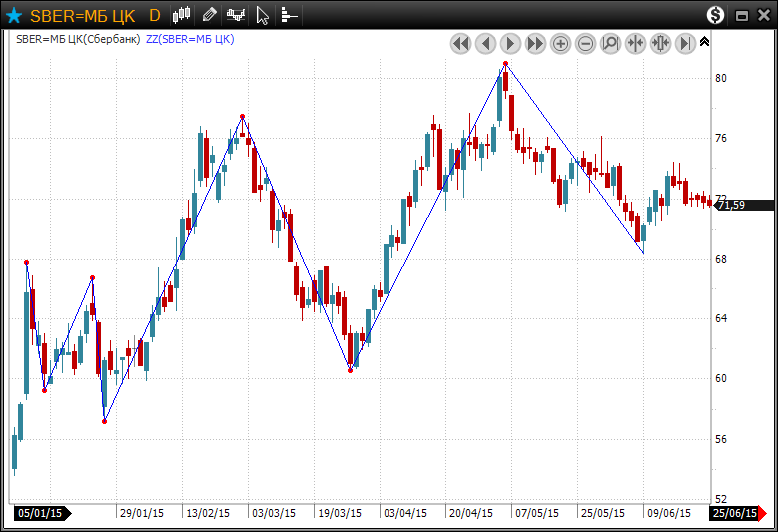Zoom out with the minus button
The width and height of the screenshot is (778, 532).
(x=585, y=43)
